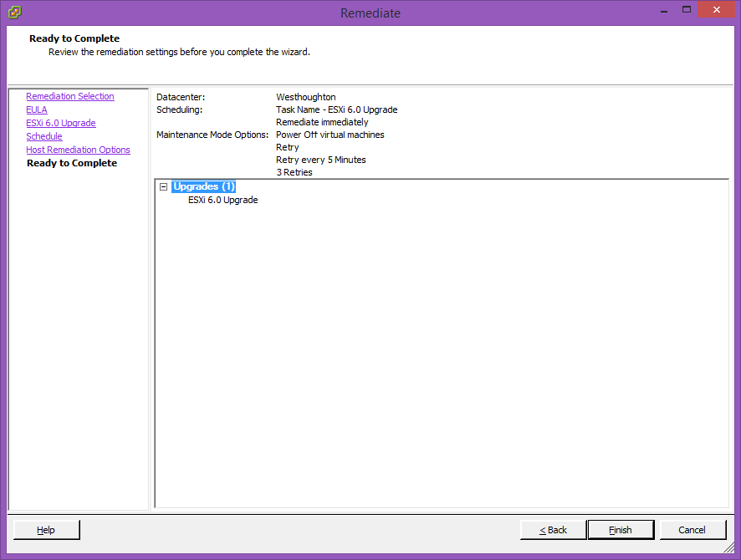The image size is (741, 560).
Task: Close the Remediate wizard window
Action: click(x=716, y=10)
